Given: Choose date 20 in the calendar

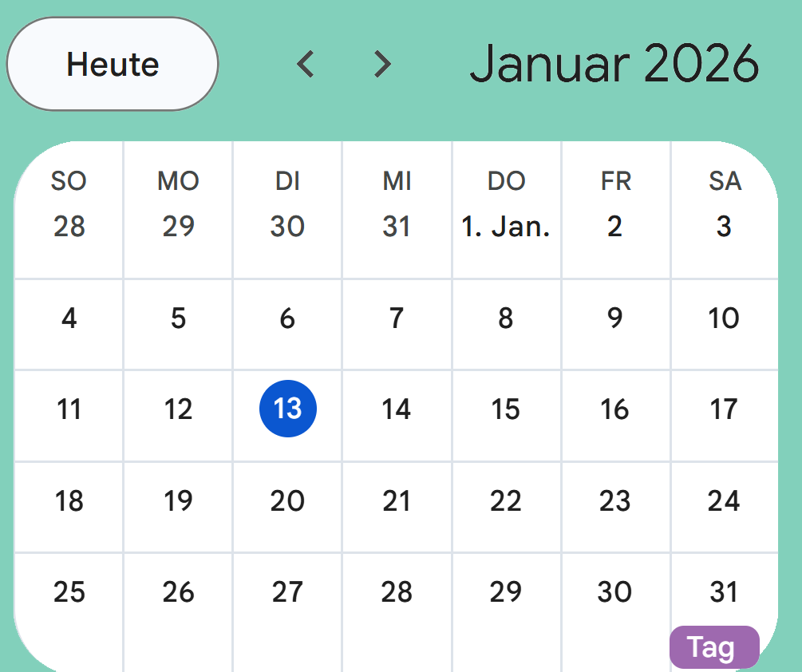Looking at the screenshot, I should point(287,500).
